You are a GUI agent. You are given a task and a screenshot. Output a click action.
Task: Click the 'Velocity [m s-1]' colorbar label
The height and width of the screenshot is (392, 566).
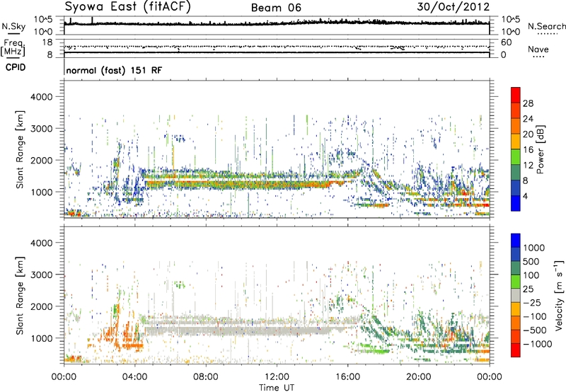559,295
